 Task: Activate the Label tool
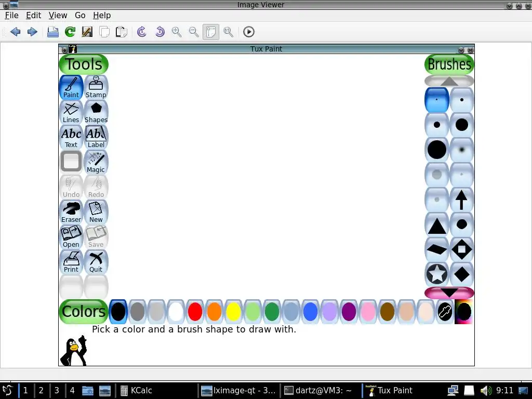pos(96,137)
